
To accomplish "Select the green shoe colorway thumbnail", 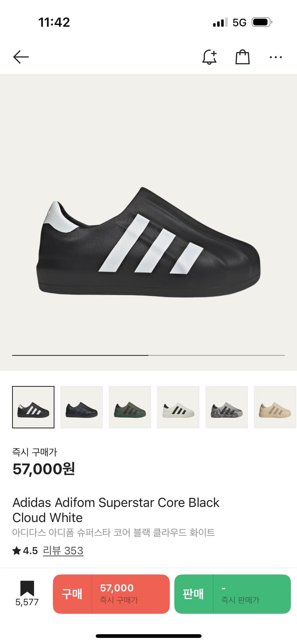I will (130, 407).
